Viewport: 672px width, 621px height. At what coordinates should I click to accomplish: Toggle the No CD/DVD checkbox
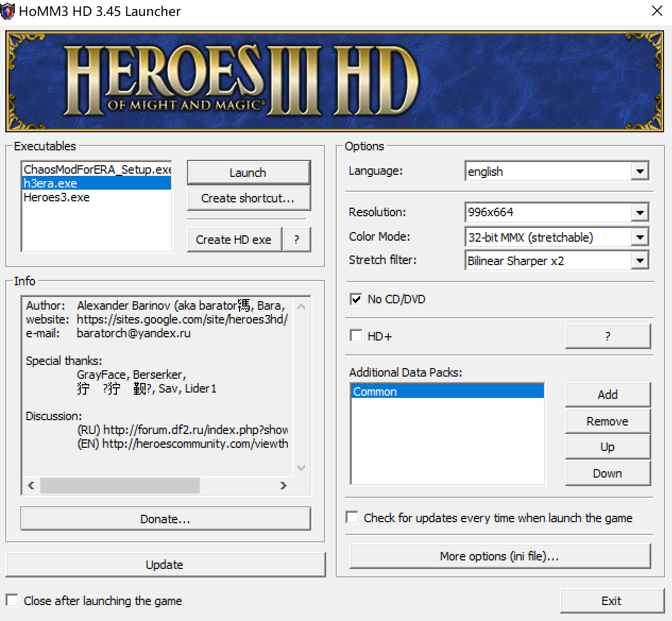(x=356, y=299)
